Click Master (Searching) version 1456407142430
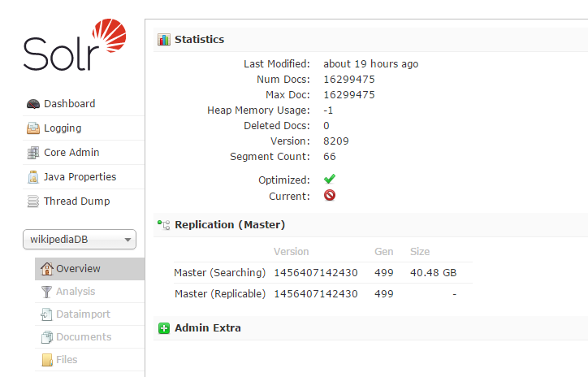Screen dimensions: 588x377 [316, 273]
